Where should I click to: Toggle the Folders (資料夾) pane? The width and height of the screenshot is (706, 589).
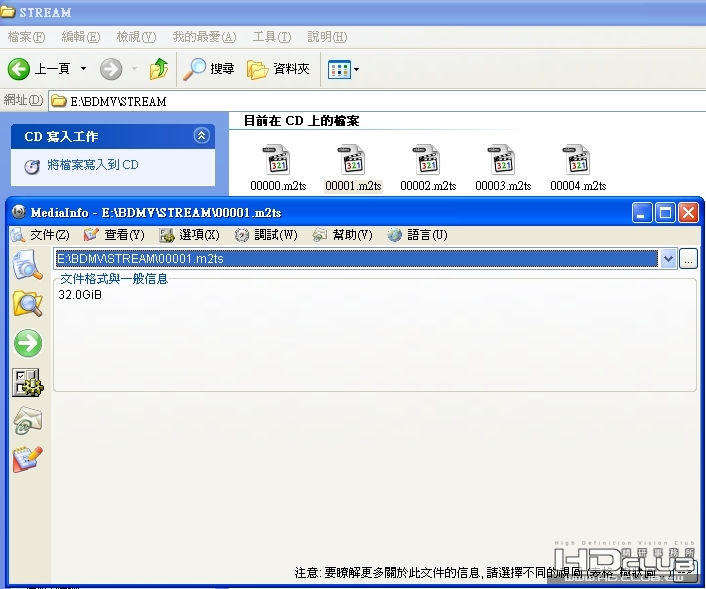pos(278,69)
